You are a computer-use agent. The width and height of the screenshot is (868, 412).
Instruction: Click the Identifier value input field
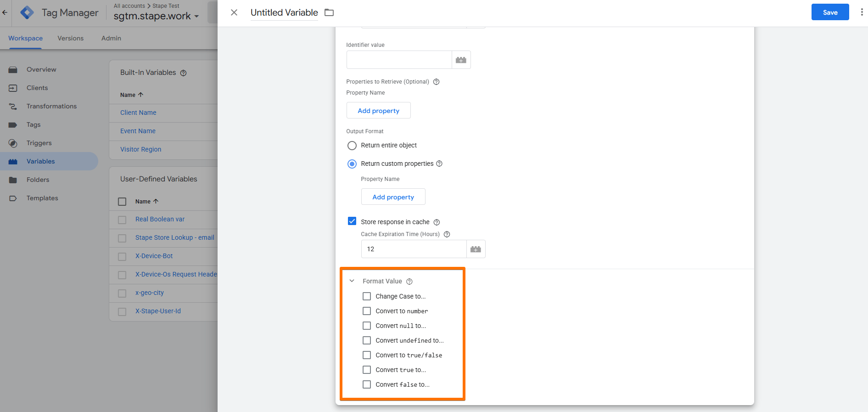399,60
